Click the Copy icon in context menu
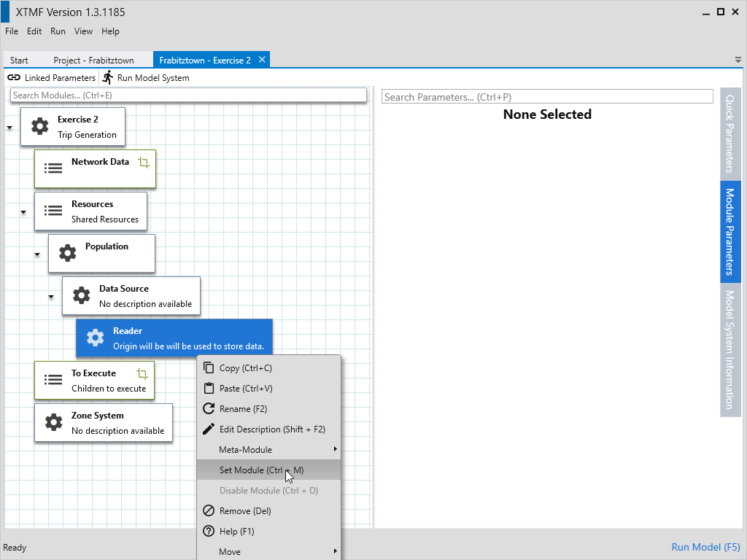 [x=209, y=367]
